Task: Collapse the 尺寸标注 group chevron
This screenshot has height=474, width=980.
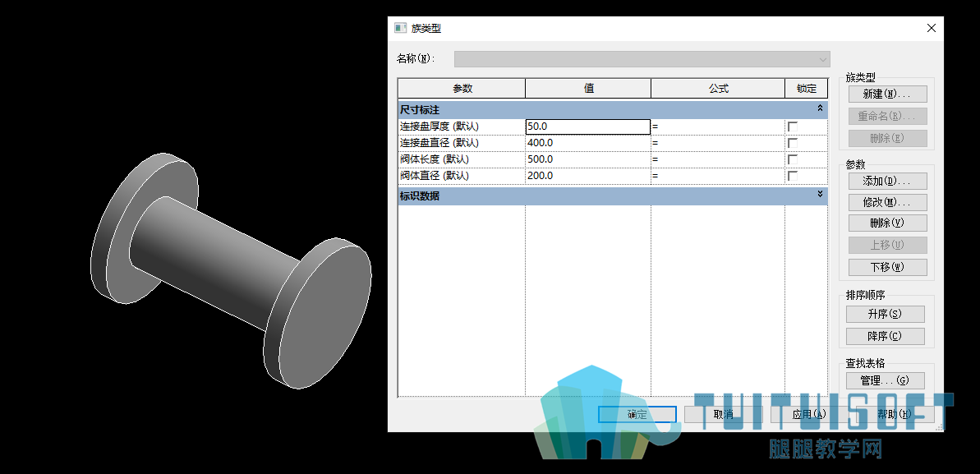Action: [820, 108]
